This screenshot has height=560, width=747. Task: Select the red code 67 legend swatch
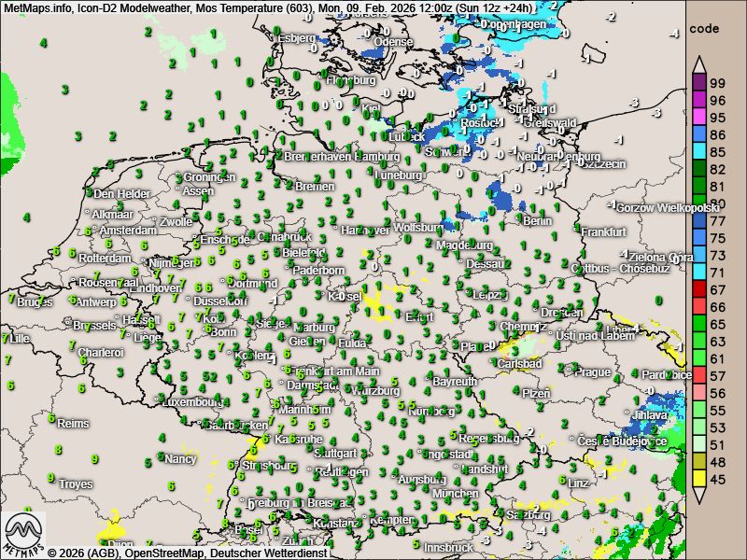698,289
